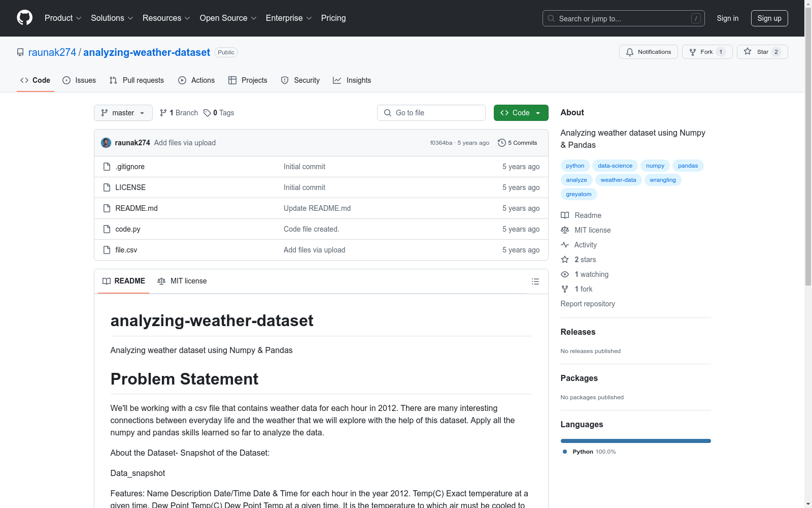Click the Update README.md commit message
The image size is (812, 508).
coord(317,208)
